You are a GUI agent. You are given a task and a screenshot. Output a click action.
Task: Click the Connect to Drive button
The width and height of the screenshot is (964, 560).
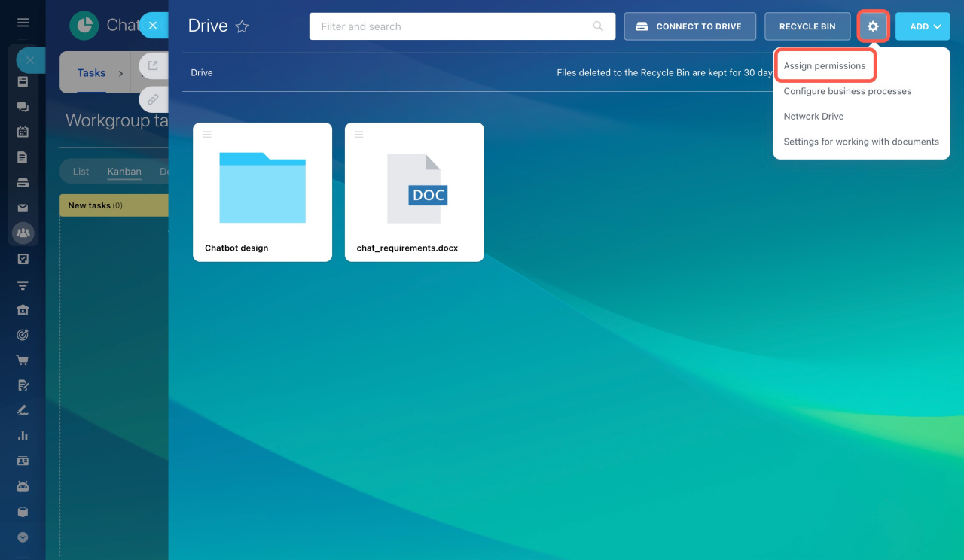coord(690,26)
